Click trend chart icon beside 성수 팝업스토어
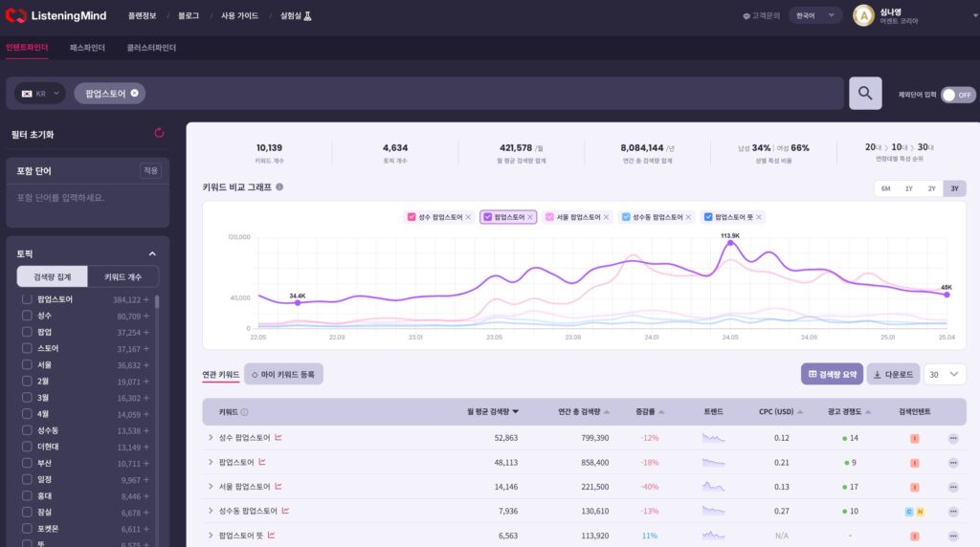 coord(278,437)
